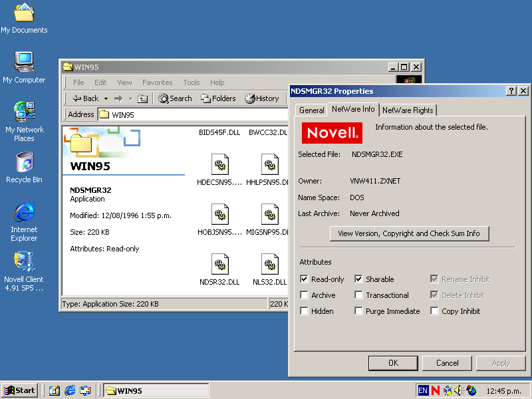
Task: Go up one folder level
Action: point(142,98)
